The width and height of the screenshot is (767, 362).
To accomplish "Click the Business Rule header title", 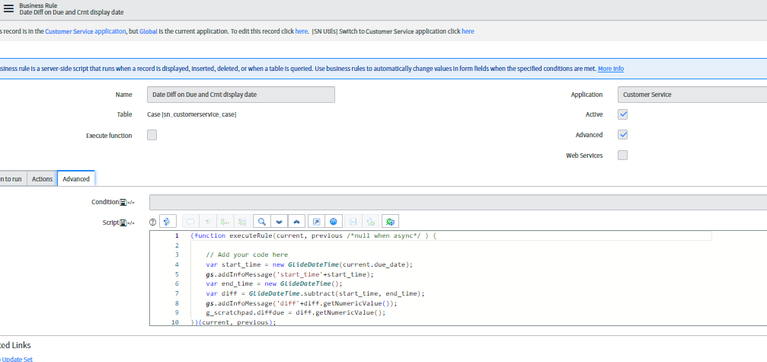I will point(38,5).
